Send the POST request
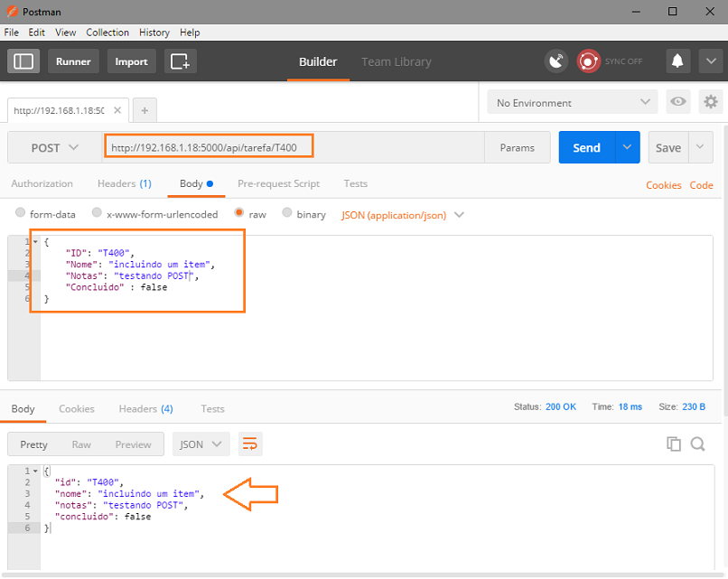 (587, 147)
